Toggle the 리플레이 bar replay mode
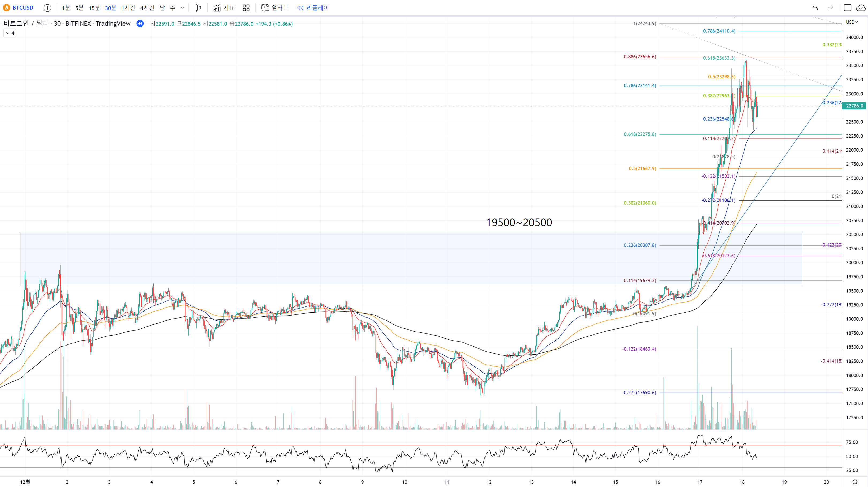Screen dimensions: 868x487 point(313,8)
